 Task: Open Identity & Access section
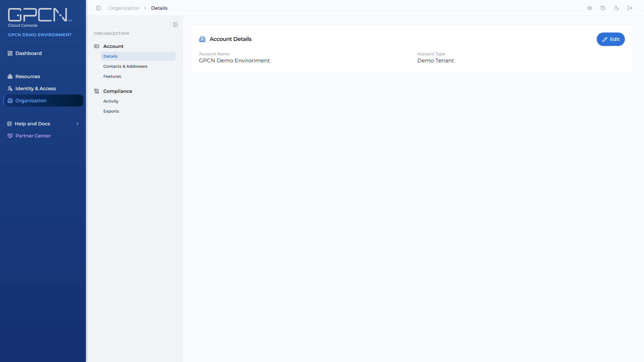[x=43, y=88]
